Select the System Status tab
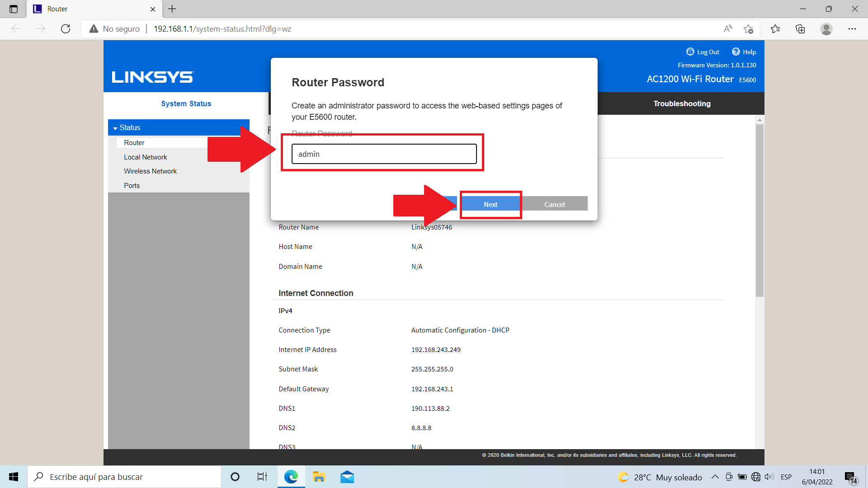Screen dimensions: 868x488 [x=186, y=103]
